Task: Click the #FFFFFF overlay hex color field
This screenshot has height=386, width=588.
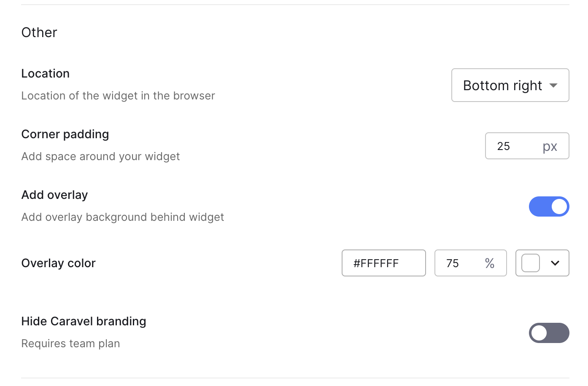Action: pos(384,263)
